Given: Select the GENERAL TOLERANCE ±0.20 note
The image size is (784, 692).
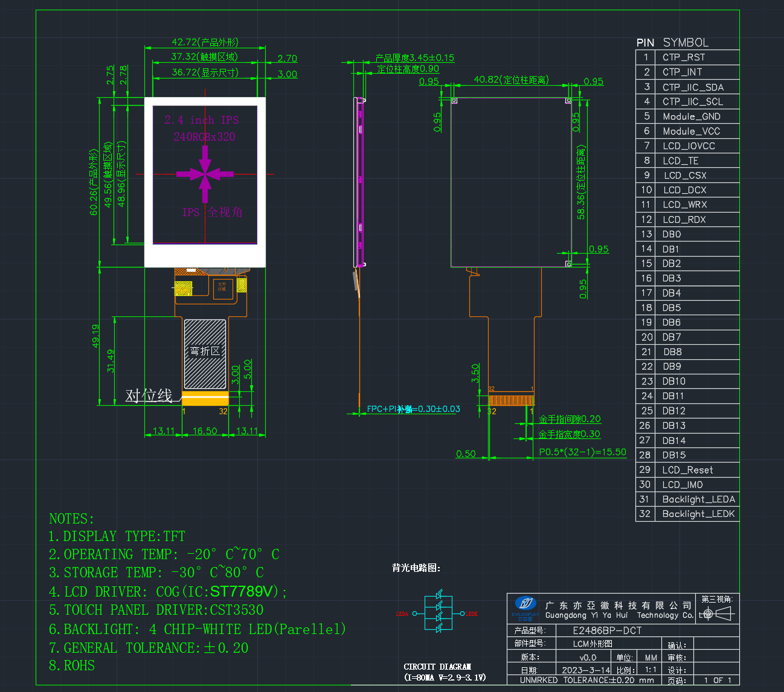Looking at the screenshot, I should coord(149,648).
